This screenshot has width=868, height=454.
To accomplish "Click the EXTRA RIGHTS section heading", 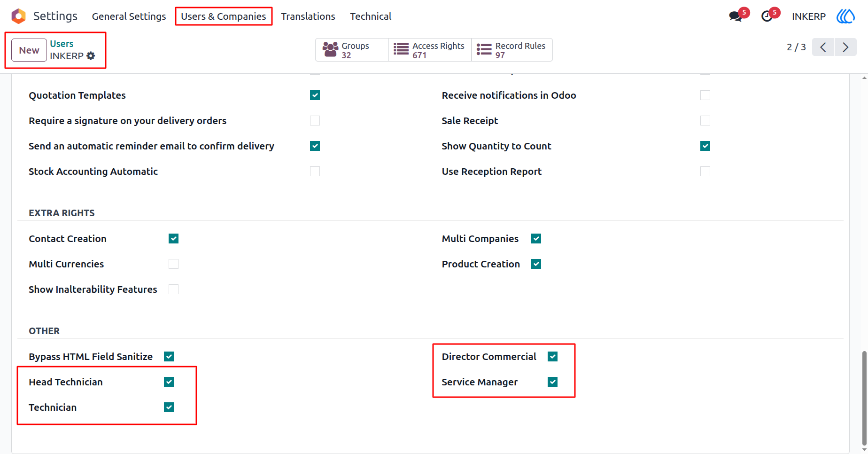I will point(62,213).
